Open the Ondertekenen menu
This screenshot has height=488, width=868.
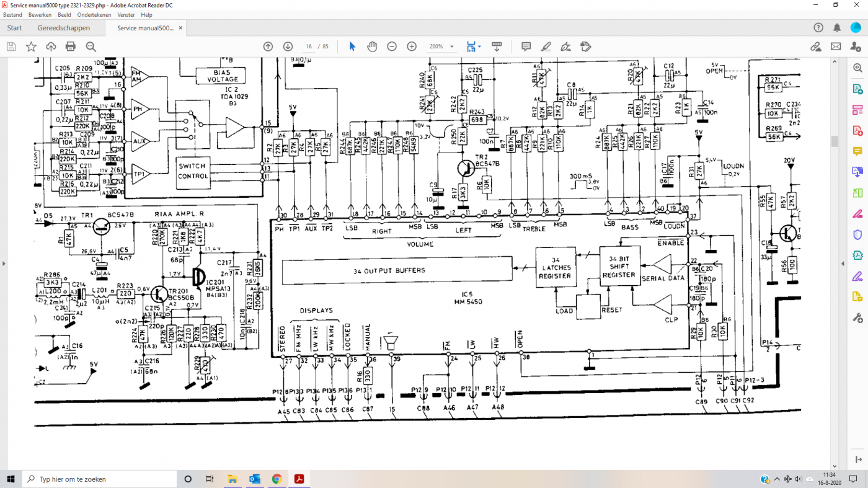[x=94, y=14]
